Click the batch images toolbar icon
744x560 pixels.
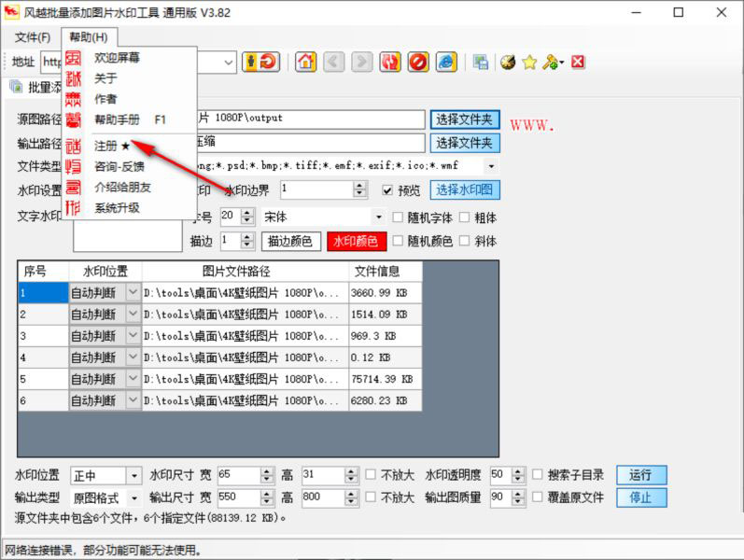pos(480,63)
